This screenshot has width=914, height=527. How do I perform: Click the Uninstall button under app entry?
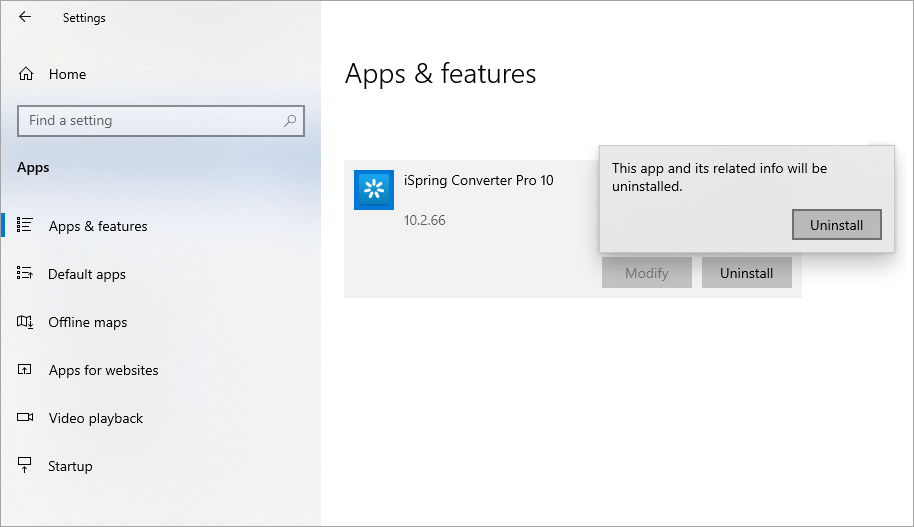747,273
